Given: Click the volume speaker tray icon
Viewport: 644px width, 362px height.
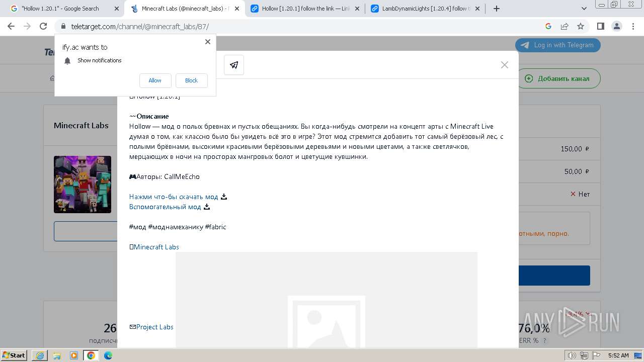Looking at the screenshot, I should [x=572, y=355].
